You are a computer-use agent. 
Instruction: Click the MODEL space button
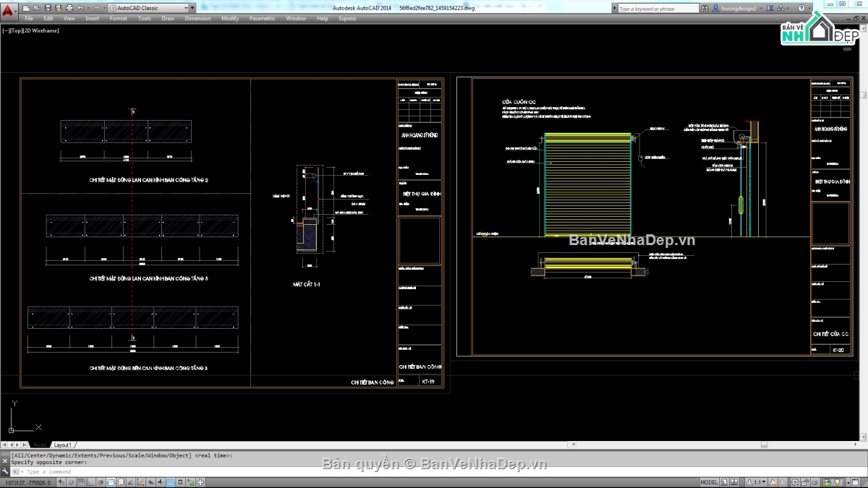[x=709, y=482]
